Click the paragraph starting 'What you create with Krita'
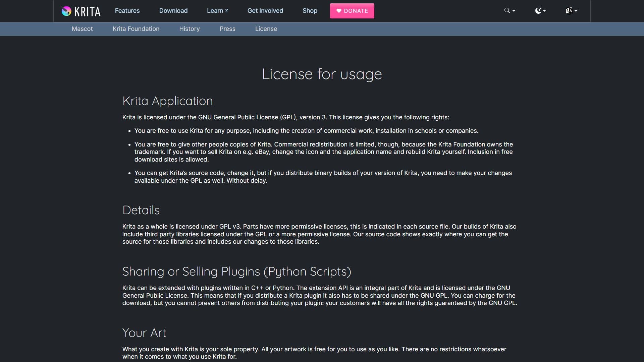 [x=314, y=353]
